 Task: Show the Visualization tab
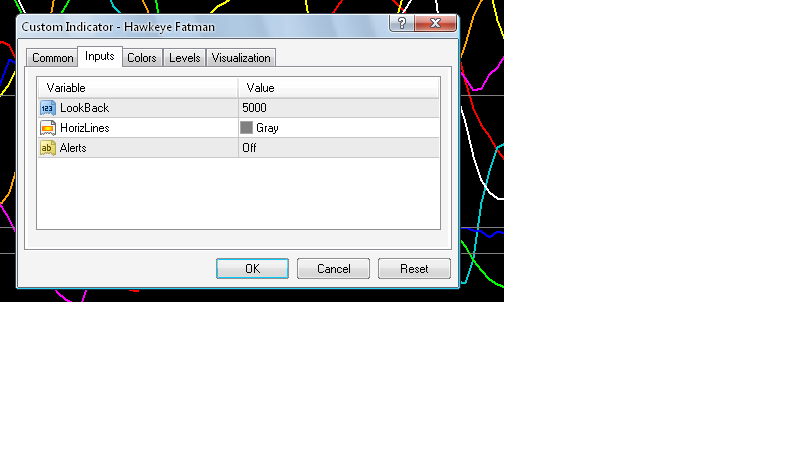[241, 58]
